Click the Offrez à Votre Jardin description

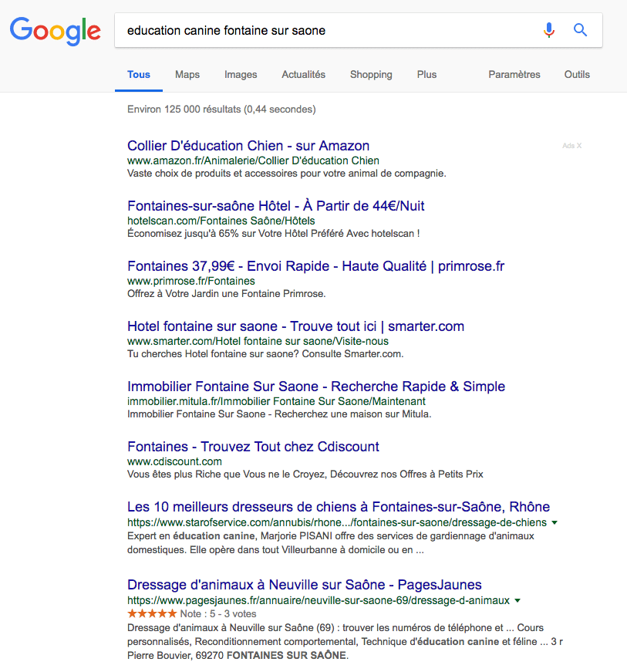pos(227,294)
